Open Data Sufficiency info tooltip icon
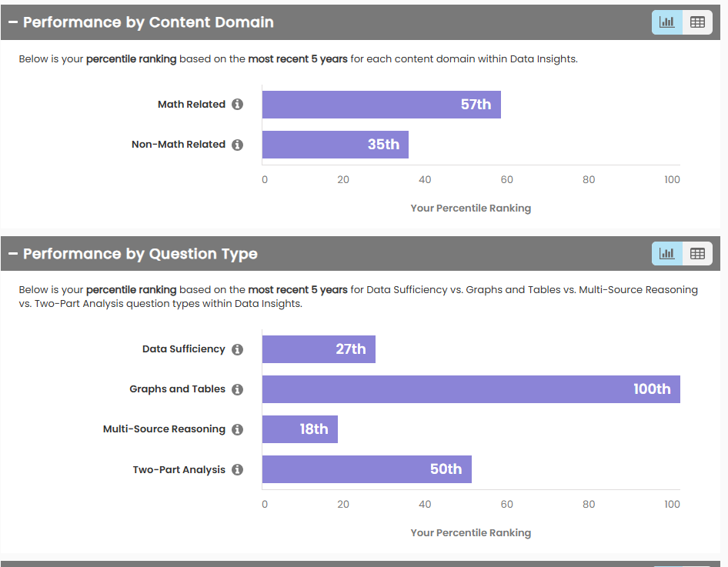 (237, 349)
